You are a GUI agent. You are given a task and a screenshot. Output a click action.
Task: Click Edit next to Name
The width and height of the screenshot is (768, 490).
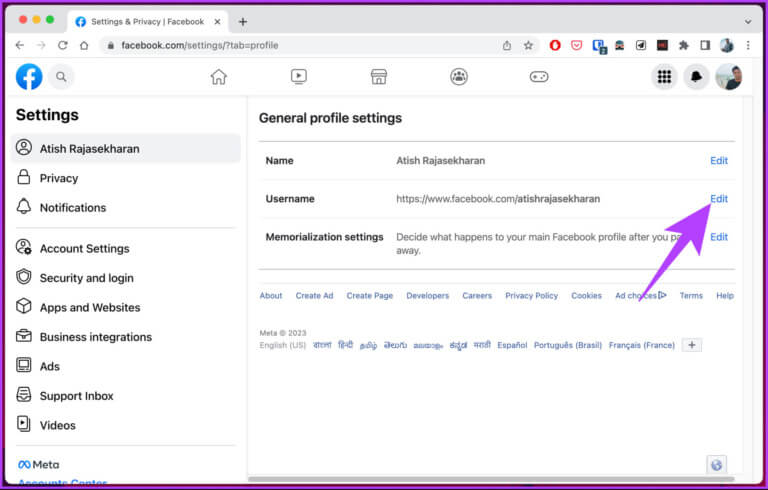[x=719, y=160]
